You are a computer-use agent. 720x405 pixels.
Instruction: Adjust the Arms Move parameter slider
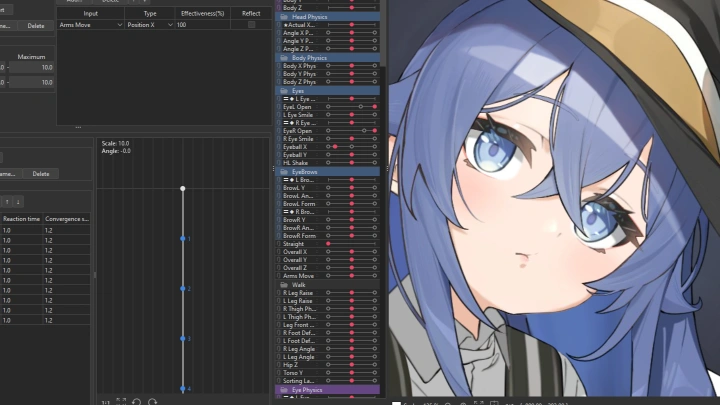coord(351,276)
